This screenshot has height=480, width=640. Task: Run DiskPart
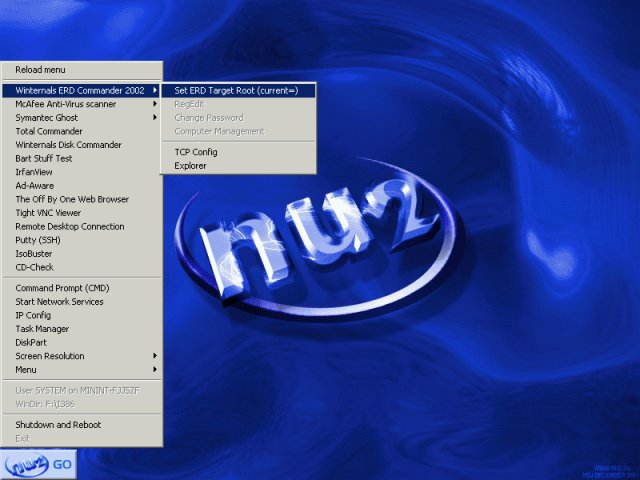(x=82, y=342)
